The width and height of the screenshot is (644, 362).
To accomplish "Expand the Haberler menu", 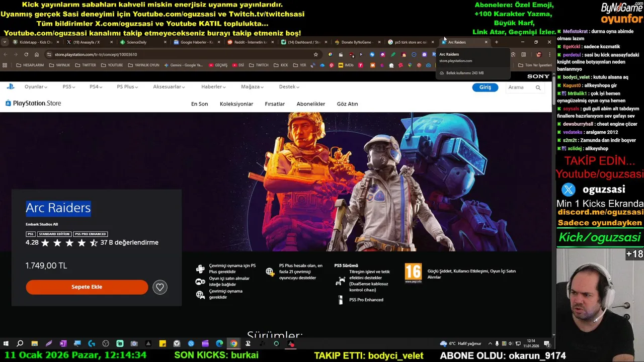I will pos(213,87).
